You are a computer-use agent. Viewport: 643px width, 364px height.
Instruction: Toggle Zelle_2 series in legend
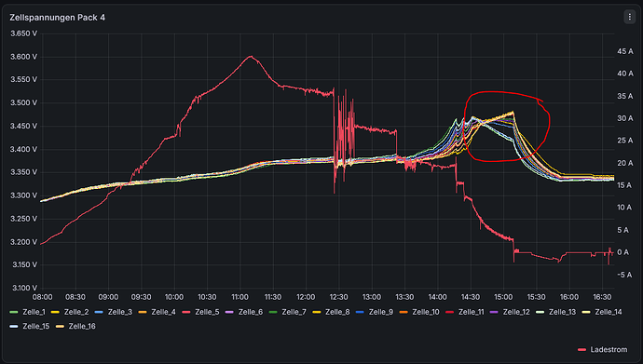(70, 312)
